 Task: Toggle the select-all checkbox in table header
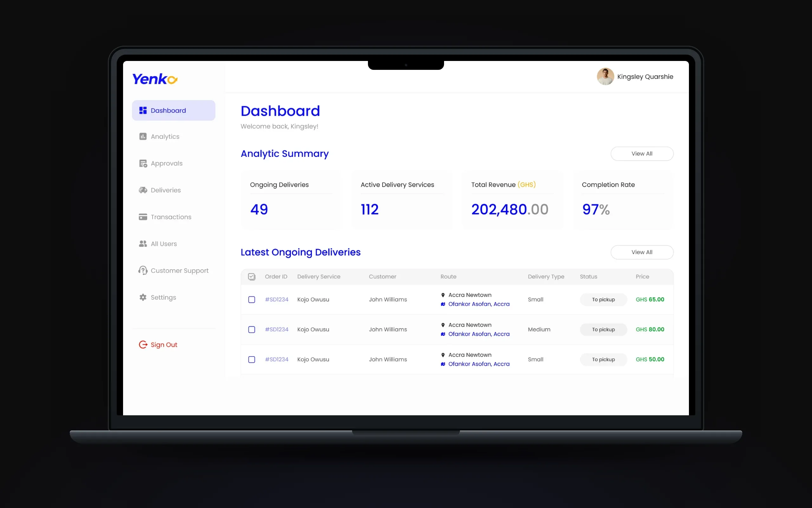pos(252,277)
